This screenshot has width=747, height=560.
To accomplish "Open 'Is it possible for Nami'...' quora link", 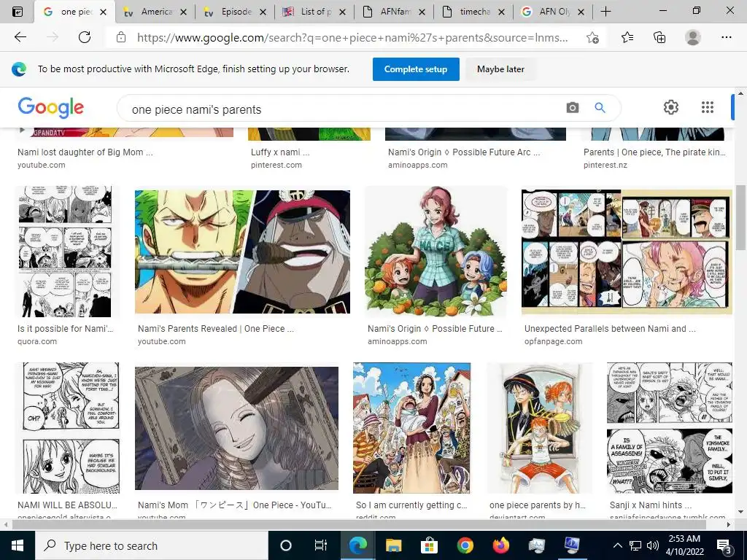I will [x=65, y=329].
